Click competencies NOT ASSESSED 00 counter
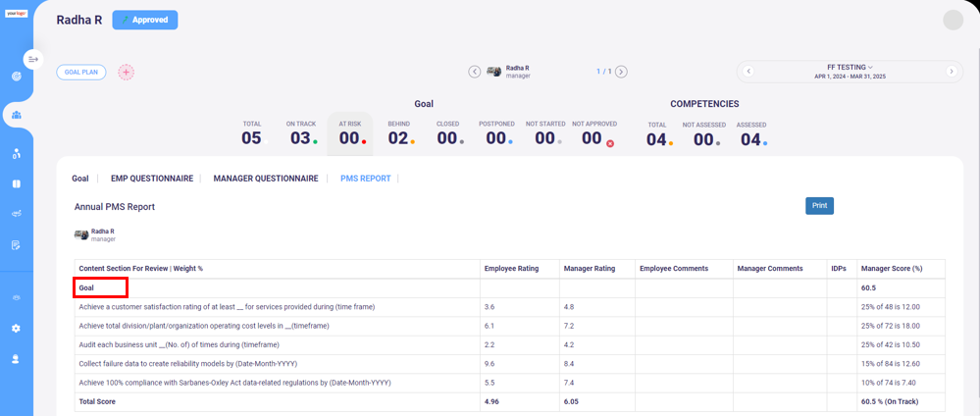The height and width of the screenshot is (416, 980). click(x=704, y=135)
